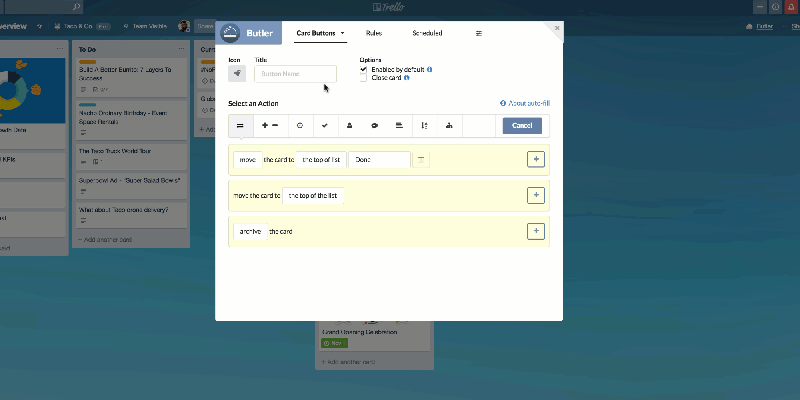This screenshot has width=800, height=400.
Task: Open the information icon in Trello header
Action: coord(776,7)
